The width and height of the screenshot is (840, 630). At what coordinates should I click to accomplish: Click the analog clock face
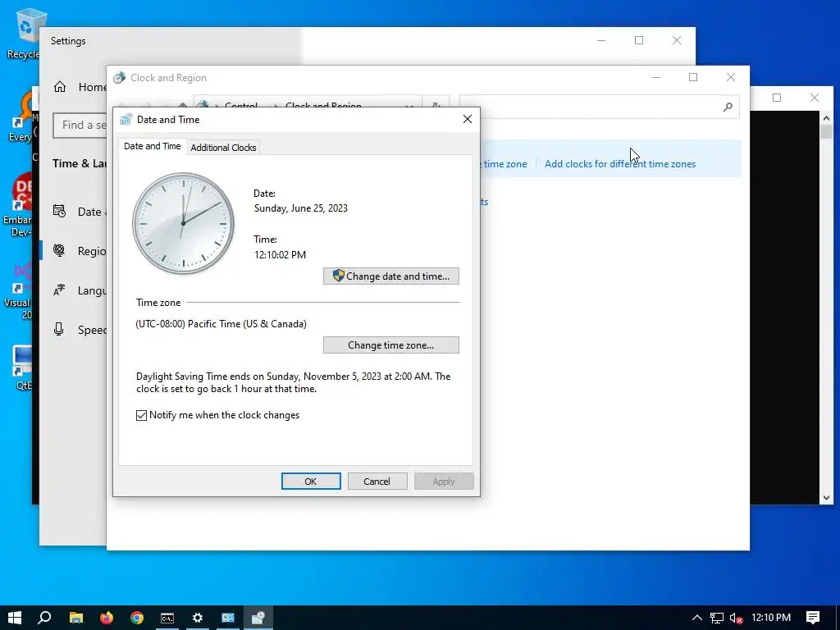coord(183,223)
